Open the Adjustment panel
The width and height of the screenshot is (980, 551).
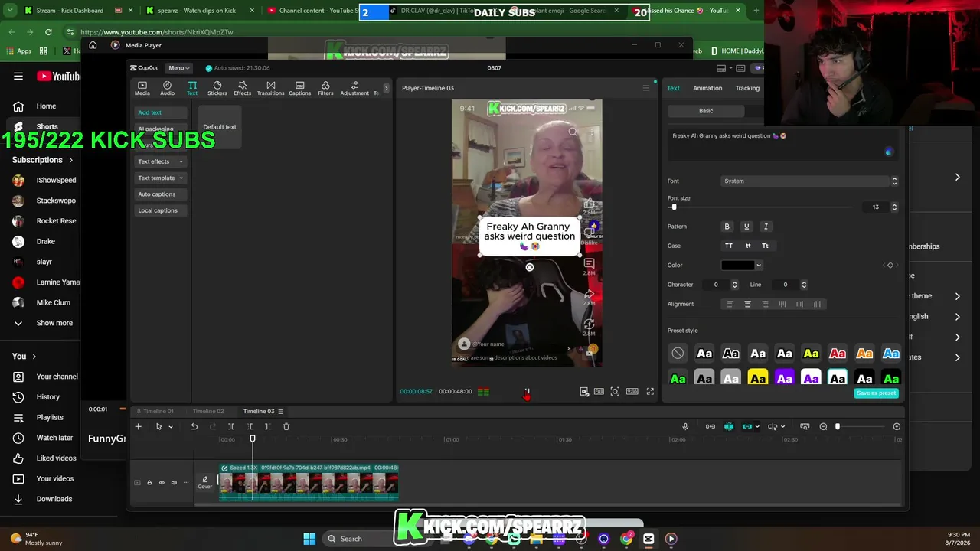pyautogui.click(x=354, y=88)
